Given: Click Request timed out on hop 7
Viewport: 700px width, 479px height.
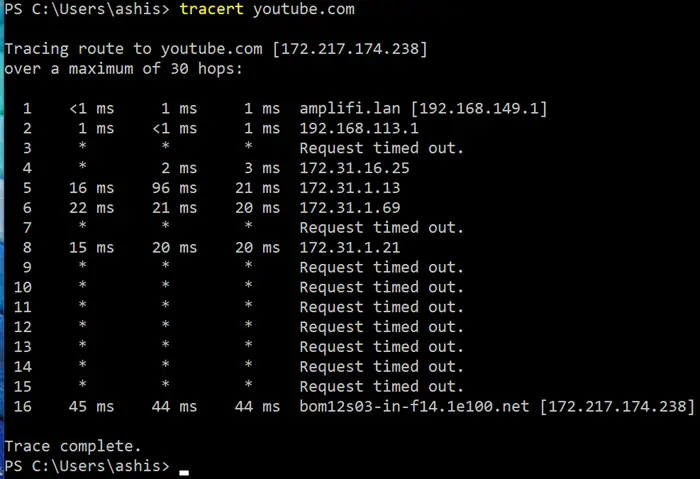Looking at the screenshot, I should click(382, 228).
